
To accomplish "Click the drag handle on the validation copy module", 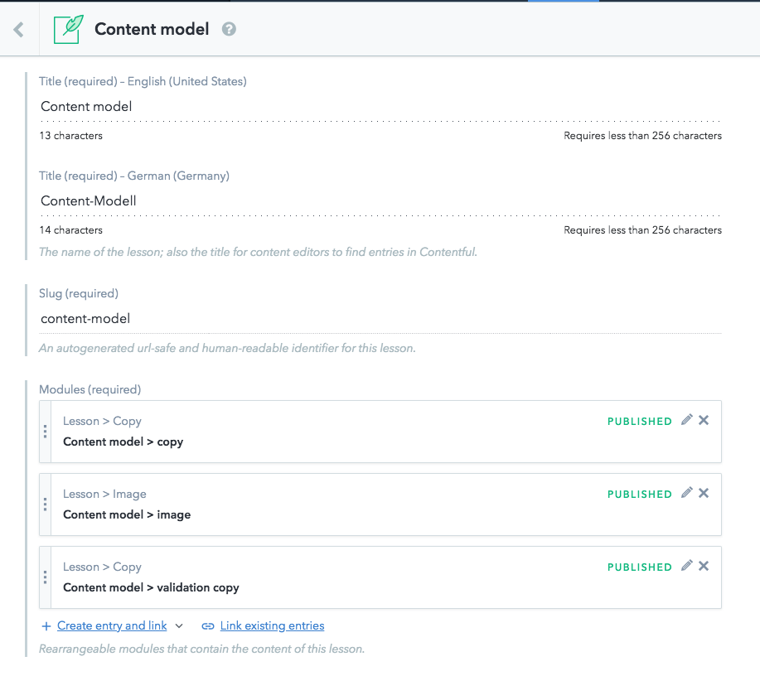I will 46,577.
